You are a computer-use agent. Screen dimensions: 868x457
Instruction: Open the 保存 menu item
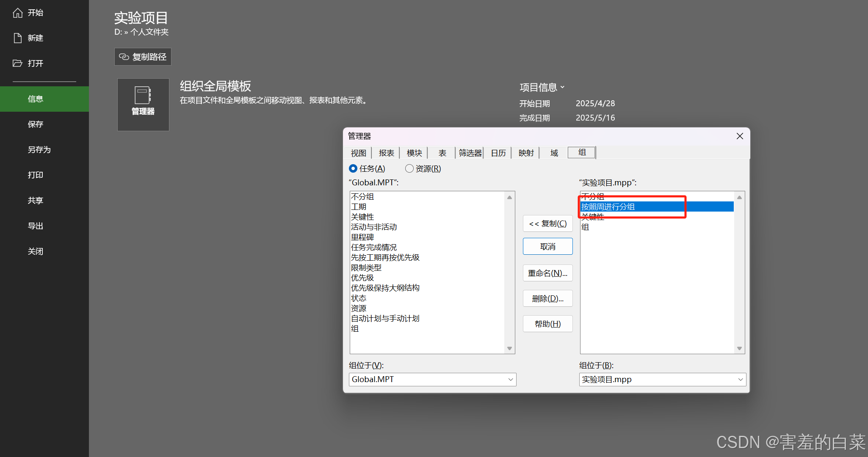pyautogui.click(x=44, y=124)
